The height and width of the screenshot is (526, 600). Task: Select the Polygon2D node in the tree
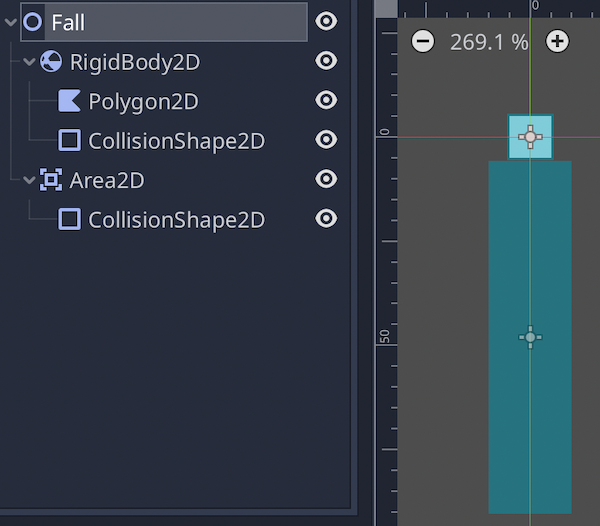(x=143, y=101)
